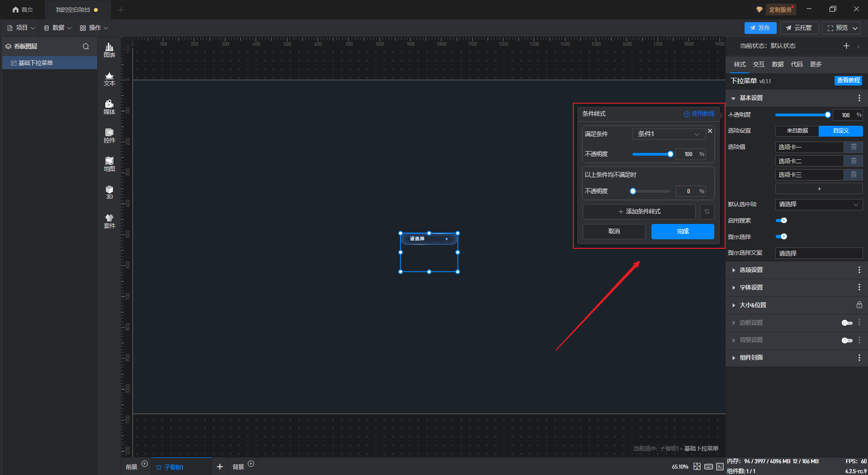Open the 默认选中项 dropdown
868x475 pixels.
pos(818,204)
